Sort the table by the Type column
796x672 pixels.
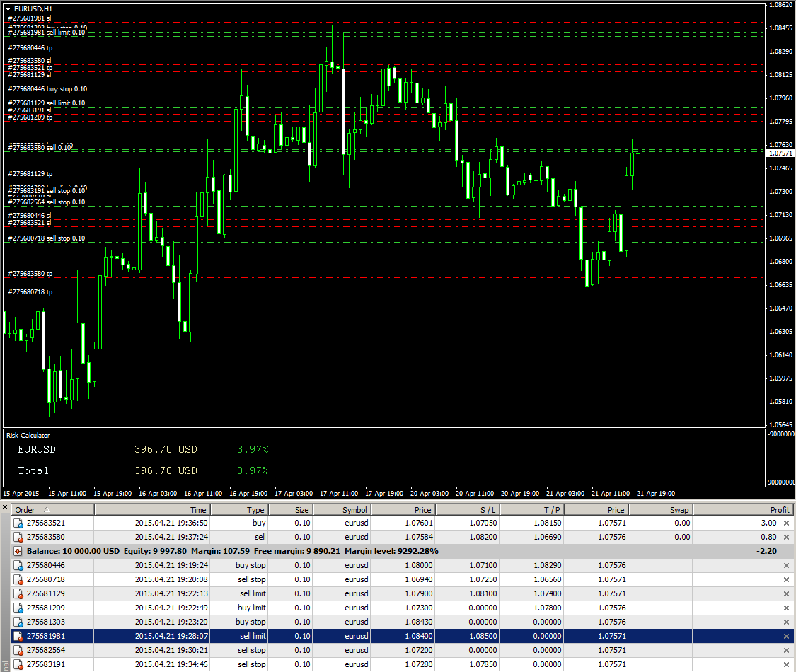click(x=239, y=509)
